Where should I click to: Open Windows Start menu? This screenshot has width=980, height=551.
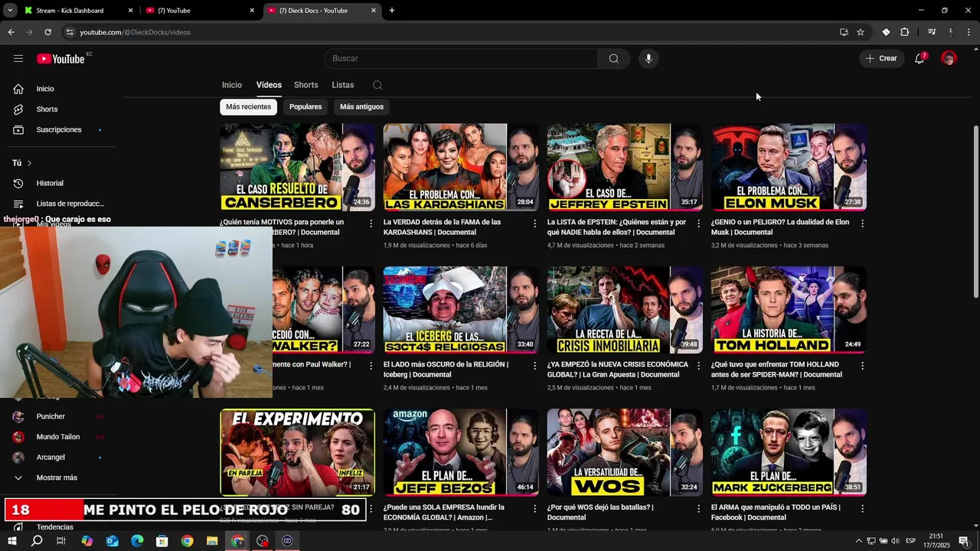12,541
